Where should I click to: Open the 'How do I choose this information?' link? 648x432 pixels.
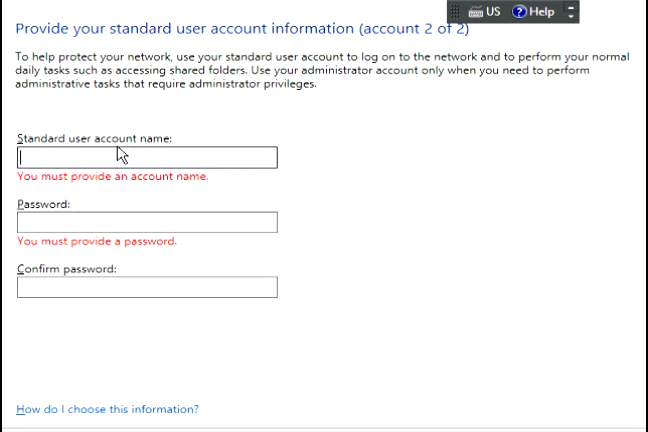(x=108, y=409)
